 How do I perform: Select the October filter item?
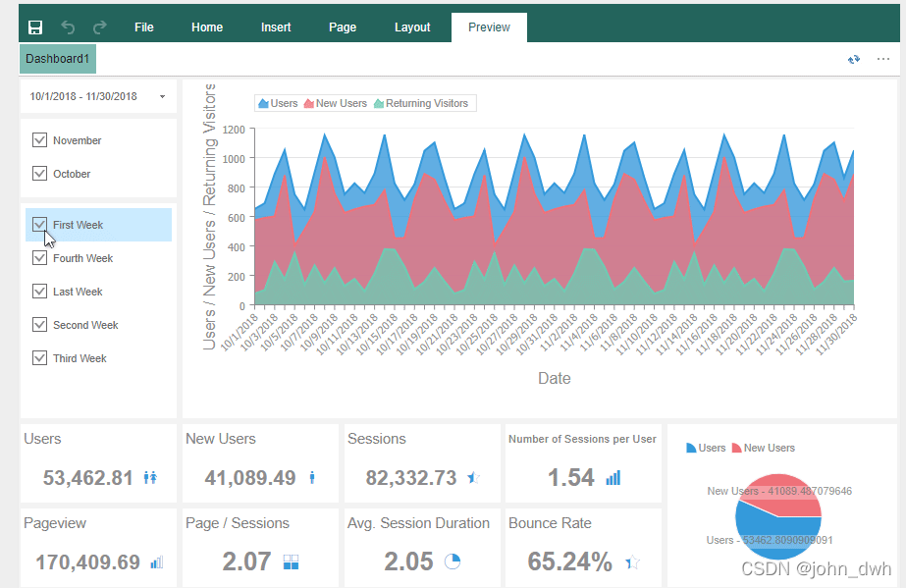pos(39,173)
